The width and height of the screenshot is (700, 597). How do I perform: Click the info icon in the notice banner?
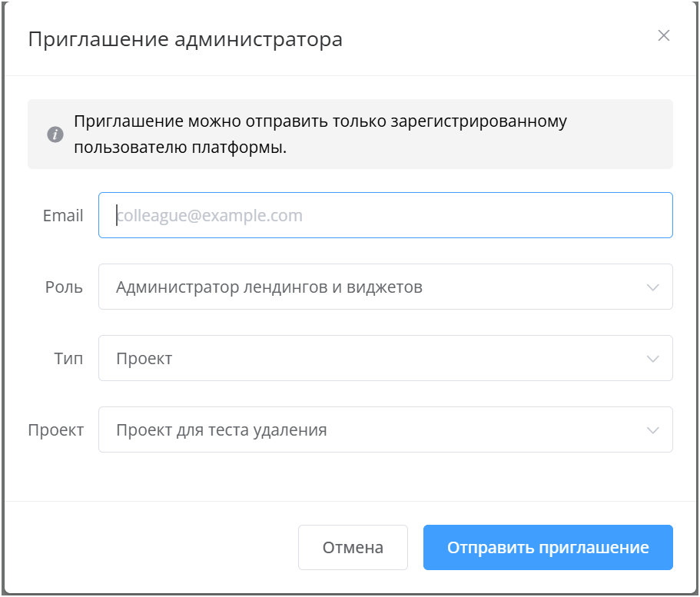[x=55, y=134]
